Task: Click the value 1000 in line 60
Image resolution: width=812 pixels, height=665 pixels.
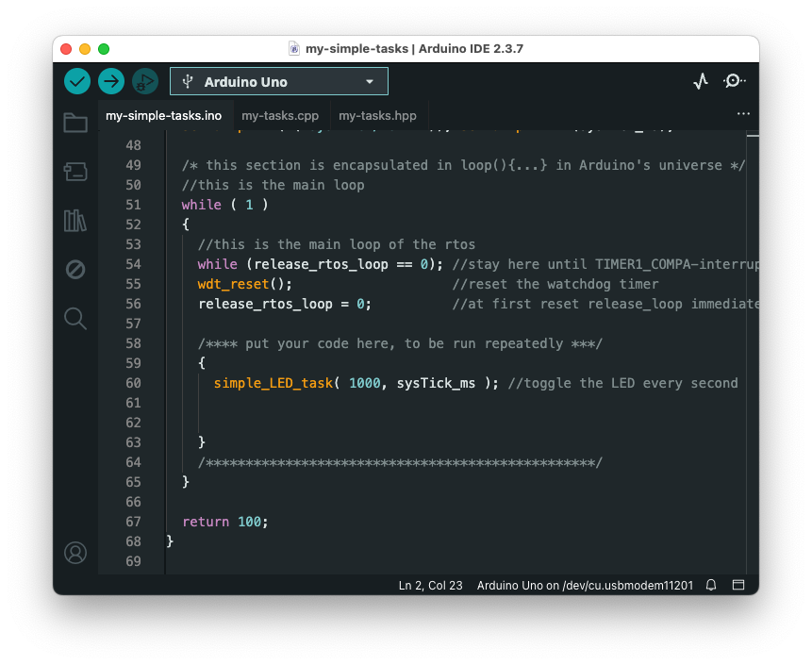Action: (365, 383)
